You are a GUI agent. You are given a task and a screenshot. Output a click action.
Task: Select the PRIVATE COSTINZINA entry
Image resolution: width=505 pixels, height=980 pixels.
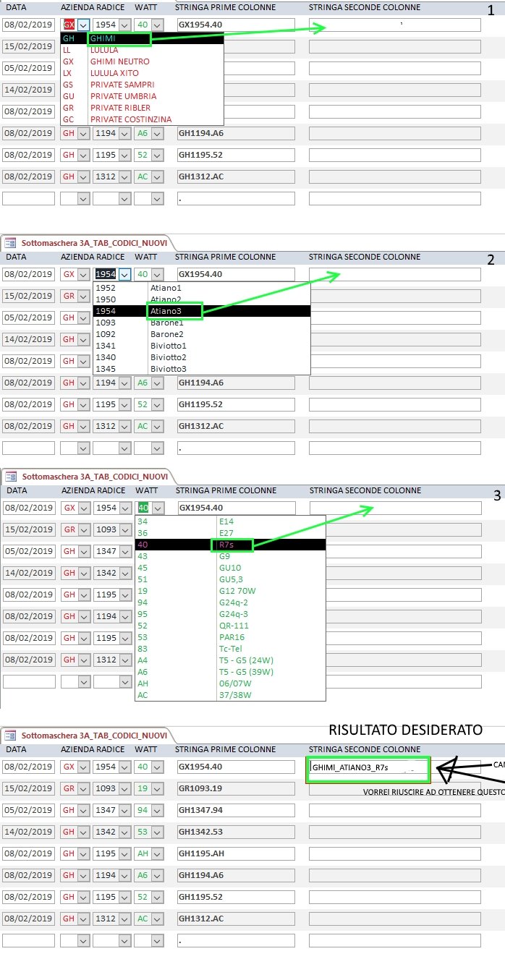[x=130, y=119]
